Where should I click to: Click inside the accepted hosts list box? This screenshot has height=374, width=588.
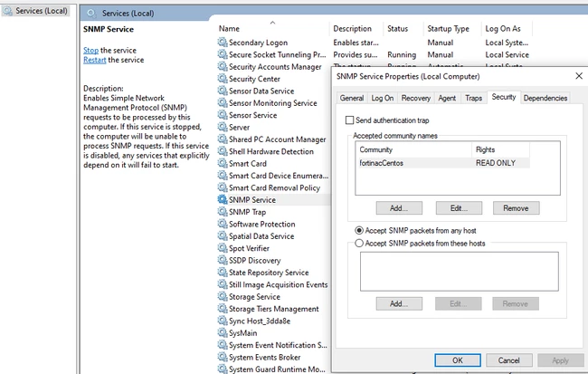click(x=459, y=271)
